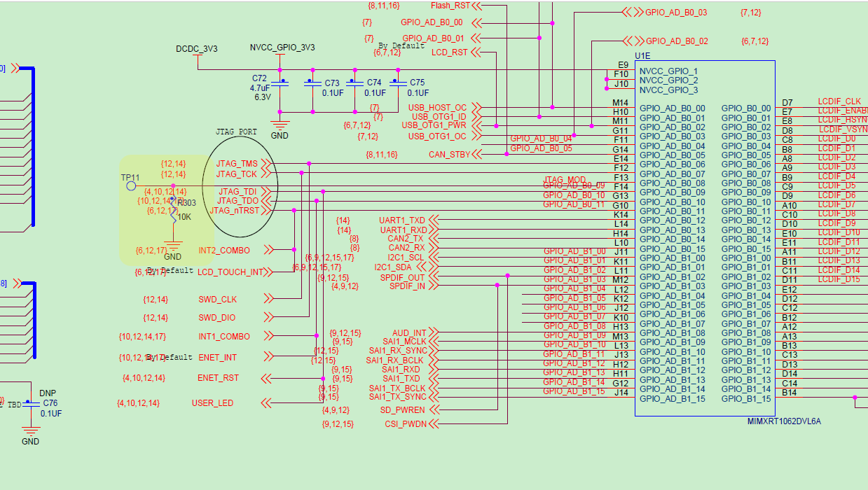The width and height of the screenshot is (868, 490).
Task: Select capacitor C72 4.7uF
Action: [280, 83]
